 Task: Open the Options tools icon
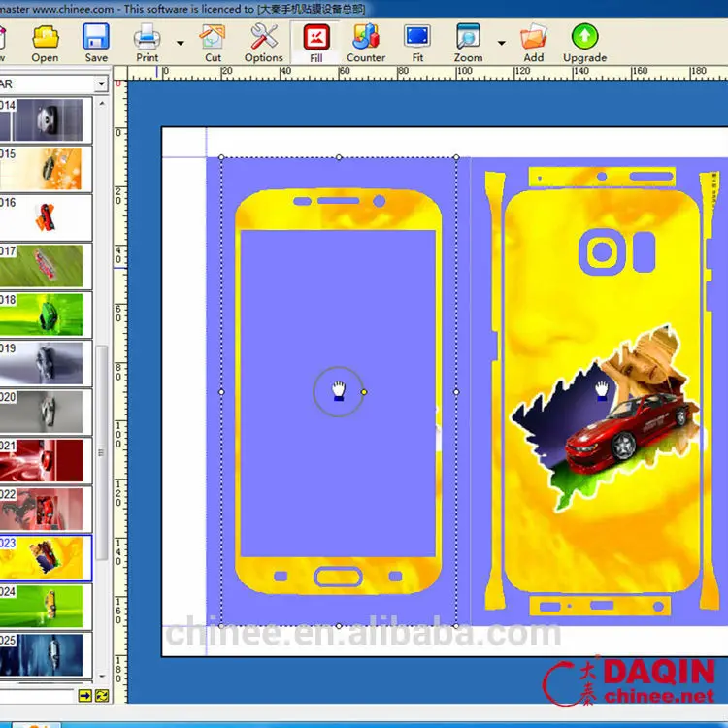[x=263, y=39]
